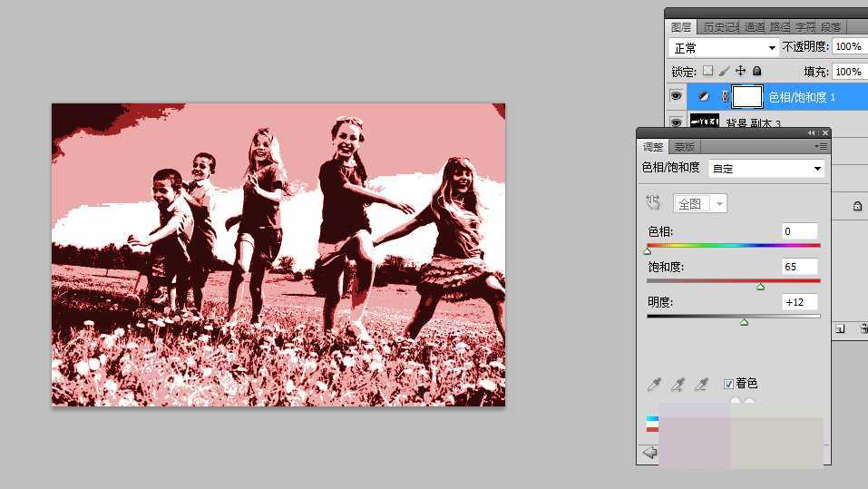The height and width of the screenshot is (489, 868).
Task: Switch to the 路径 paths tab
Action: [x=779, y=27]
